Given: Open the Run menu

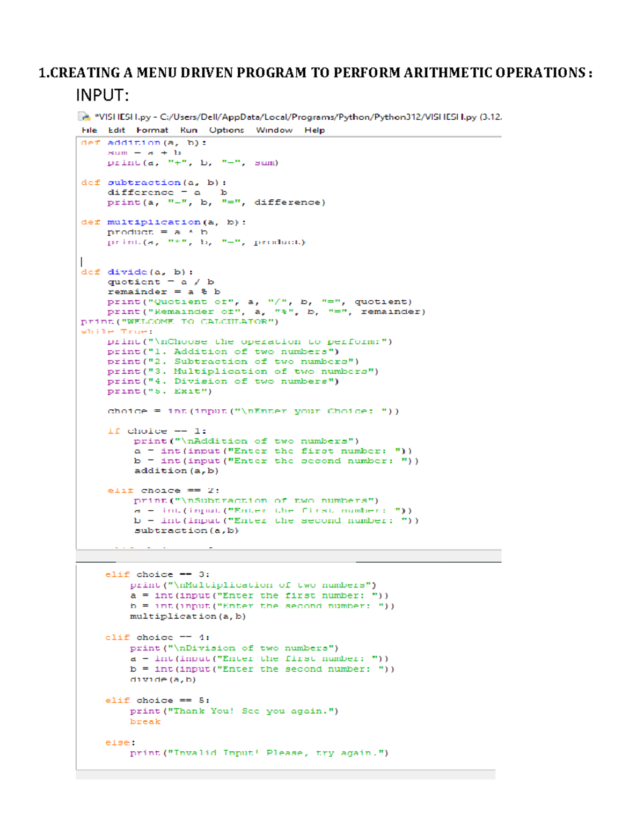Looking at the screenshot, I should pyautogui.click(x=189, y=130).
